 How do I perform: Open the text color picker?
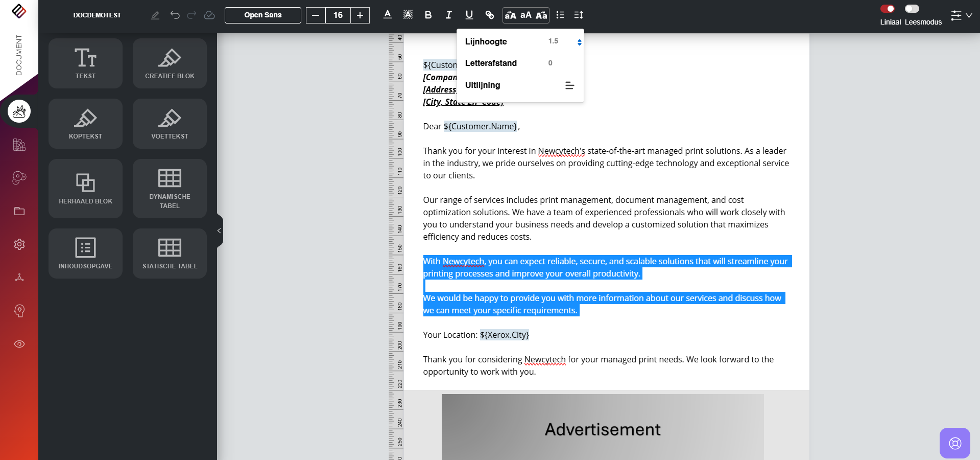tap(388, 15)
